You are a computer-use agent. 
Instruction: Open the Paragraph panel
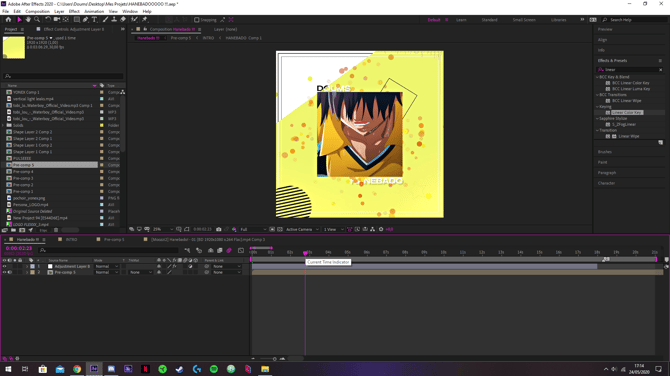pos(607,173)
